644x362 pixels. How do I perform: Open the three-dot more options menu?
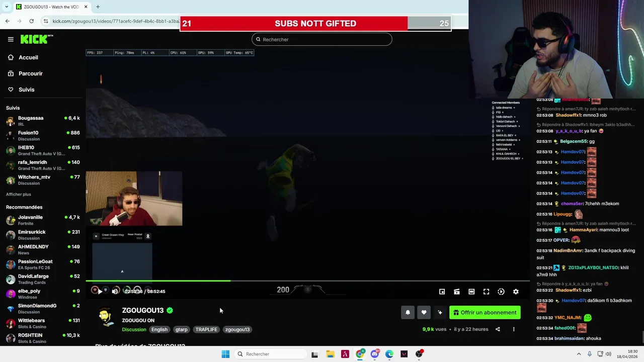tap(514, 329)
